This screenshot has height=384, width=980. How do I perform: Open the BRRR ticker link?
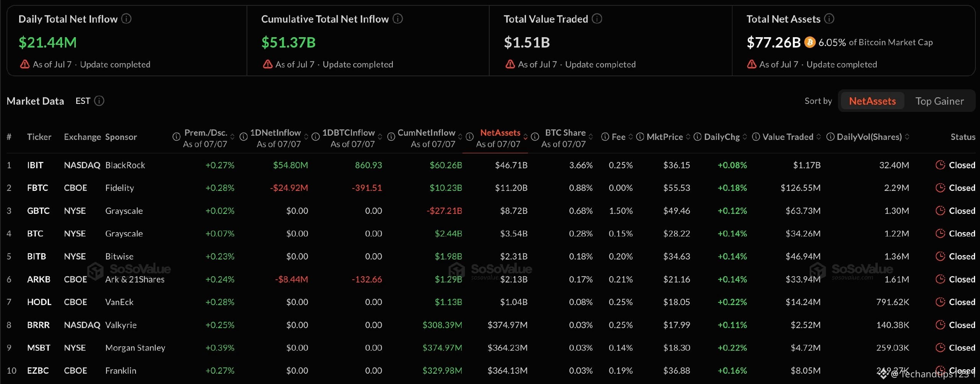tap(38, 325)
